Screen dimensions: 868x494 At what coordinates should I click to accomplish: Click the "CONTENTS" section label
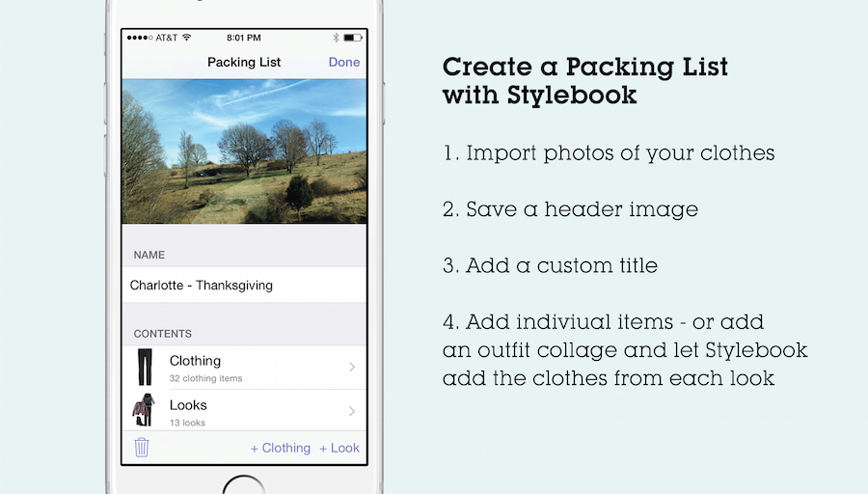point(163,334)
